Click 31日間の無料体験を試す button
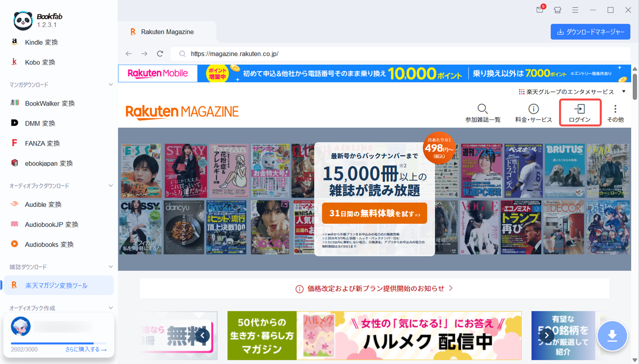The image size is (639, 364). click(374, 213)
